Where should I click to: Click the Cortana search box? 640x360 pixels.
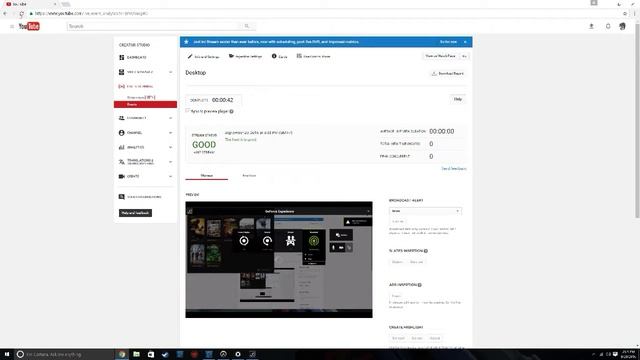[x=64, y=354]
